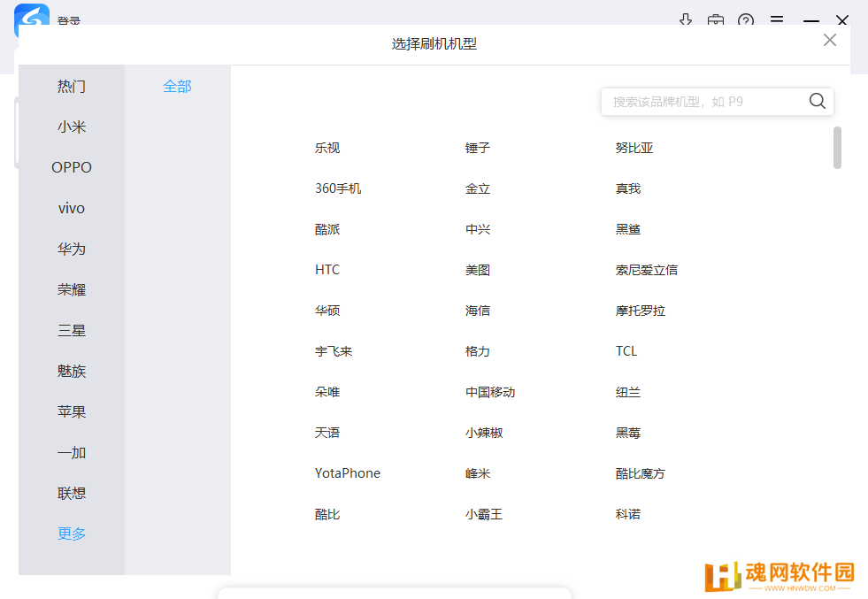Image resolution: width=868 pixels, height=599 pixels.
Task: Choose the 努比亚 brand
Action: pyautogui.click(x=634, y=148)
